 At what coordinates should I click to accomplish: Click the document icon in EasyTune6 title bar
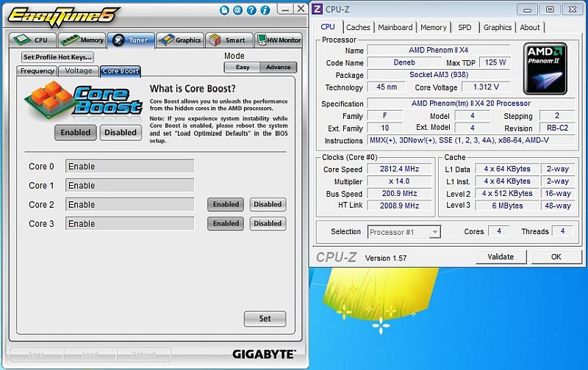point(224,10)
